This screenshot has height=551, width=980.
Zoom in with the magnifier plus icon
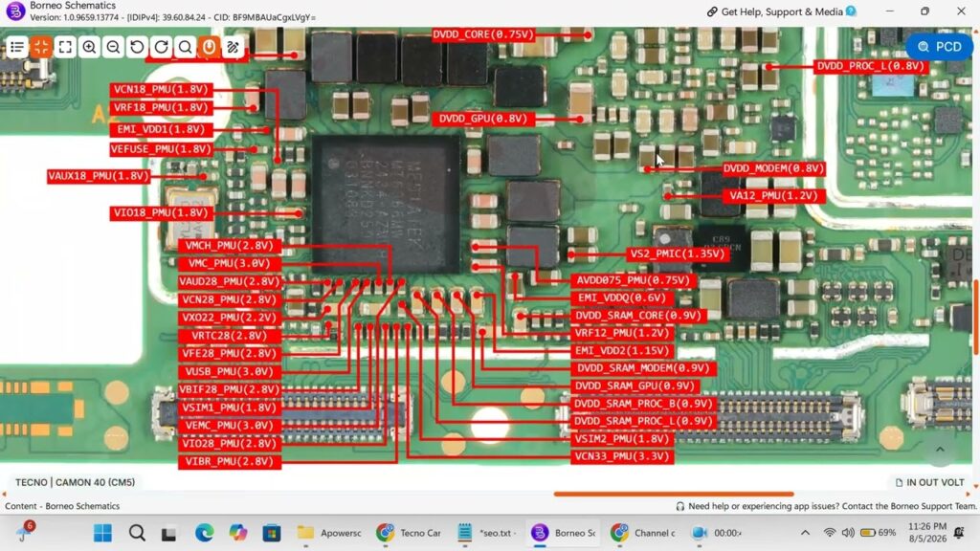(89, 47)
